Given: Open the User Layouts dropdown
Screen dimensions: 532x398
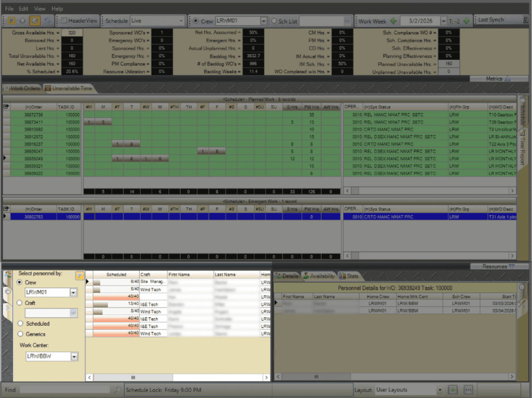Looking at the screenshot, I should tap(440, 390).
